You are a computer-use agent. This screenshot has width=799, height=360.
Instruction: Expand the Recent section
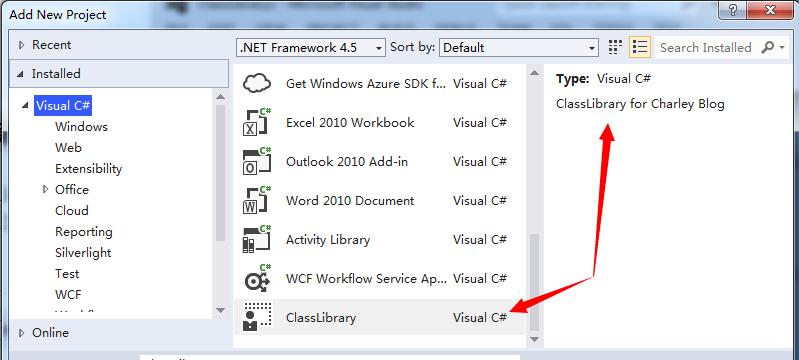click(21, 45)
